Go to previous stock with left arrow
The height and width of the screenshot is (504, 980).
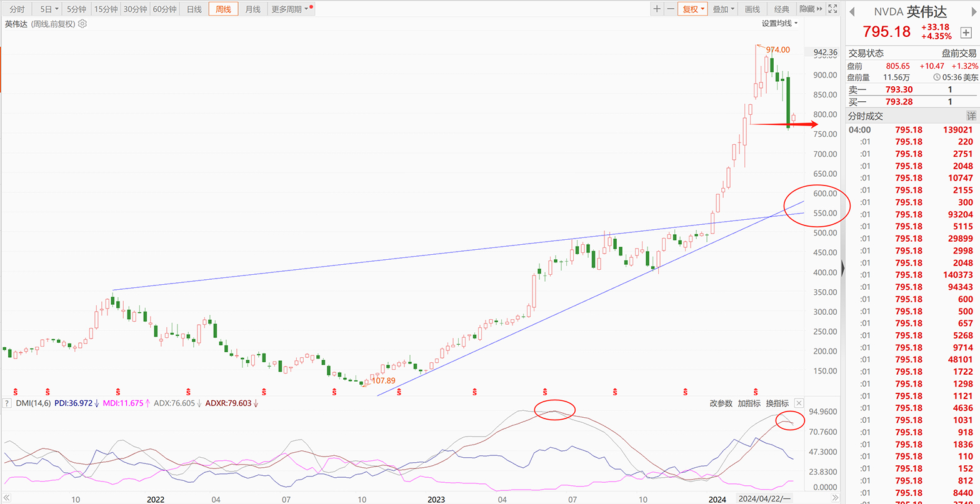coord(852,11)
